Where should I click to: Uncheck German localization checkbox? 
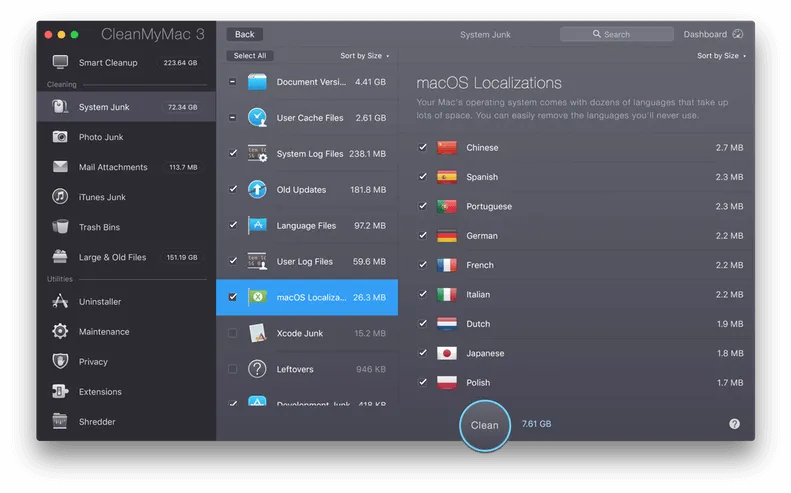[423, 235]
